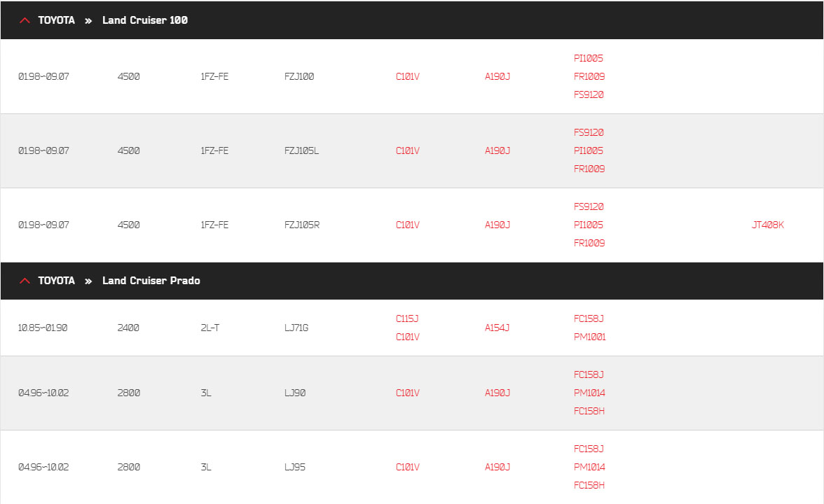Click TOYOTA in Land Cruiser Prado header
Screen dimensions: 824x504
point(56,281)
